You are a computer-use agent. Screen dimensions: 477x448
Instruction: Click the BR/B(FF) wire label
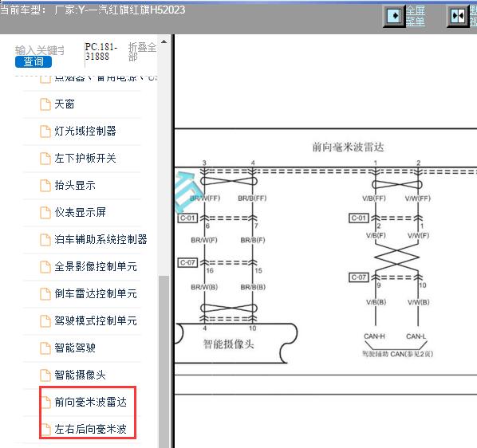[252, 198]
